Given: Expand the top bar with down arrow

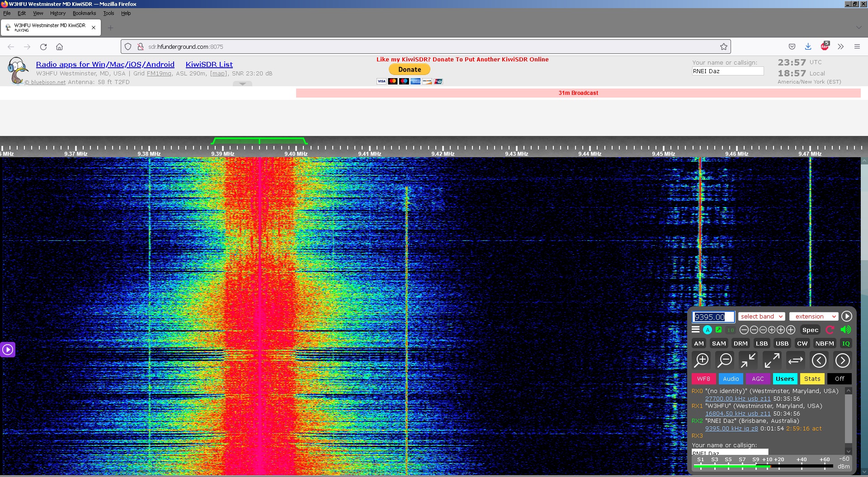Looking at the screenshot, I should pyautogui.click(x=242, y=84).
